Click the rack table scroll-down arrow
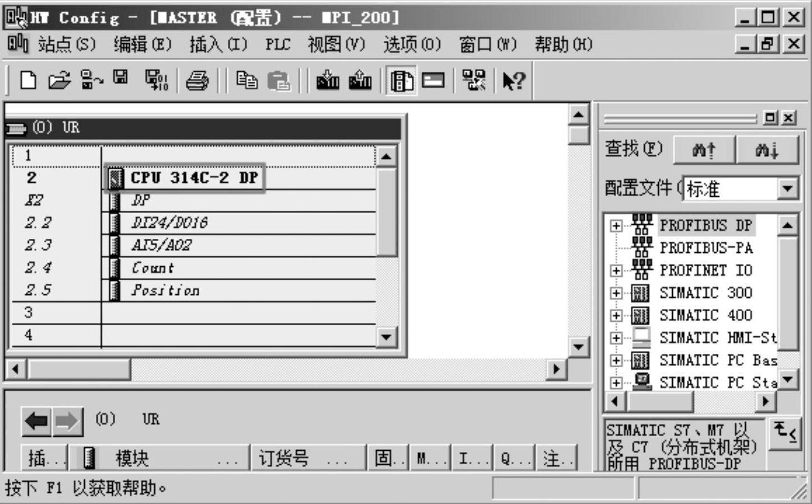The image size is (812, 504). (x=386, y=337)
